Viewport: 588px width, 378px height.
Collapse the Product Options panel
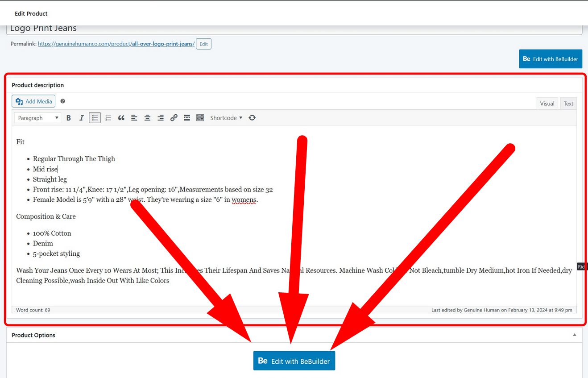[575, 335]
